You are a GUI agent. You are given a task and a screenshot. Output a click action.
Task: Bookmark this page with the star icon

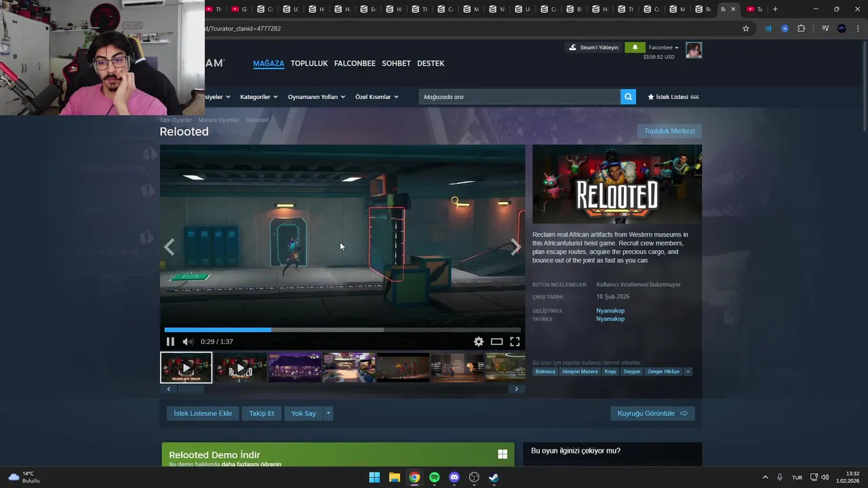click(x=746, y=28)
